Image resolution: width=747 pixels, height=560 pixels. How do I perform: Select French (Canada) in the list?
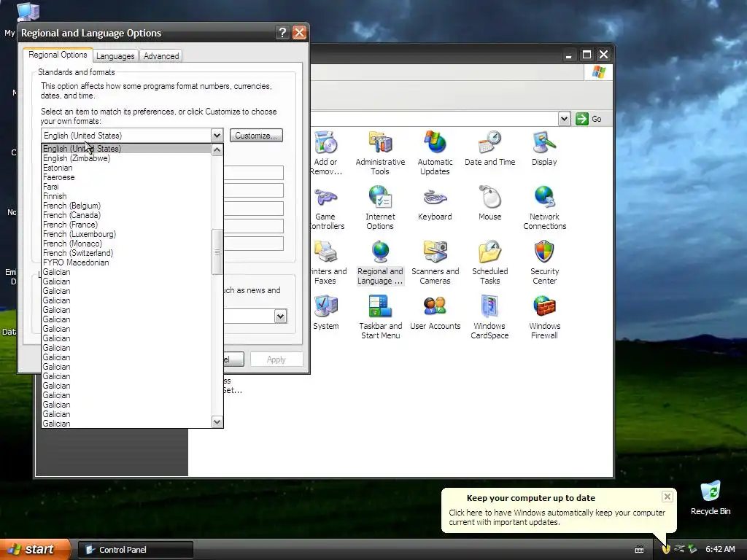click(x=126, y=215)
